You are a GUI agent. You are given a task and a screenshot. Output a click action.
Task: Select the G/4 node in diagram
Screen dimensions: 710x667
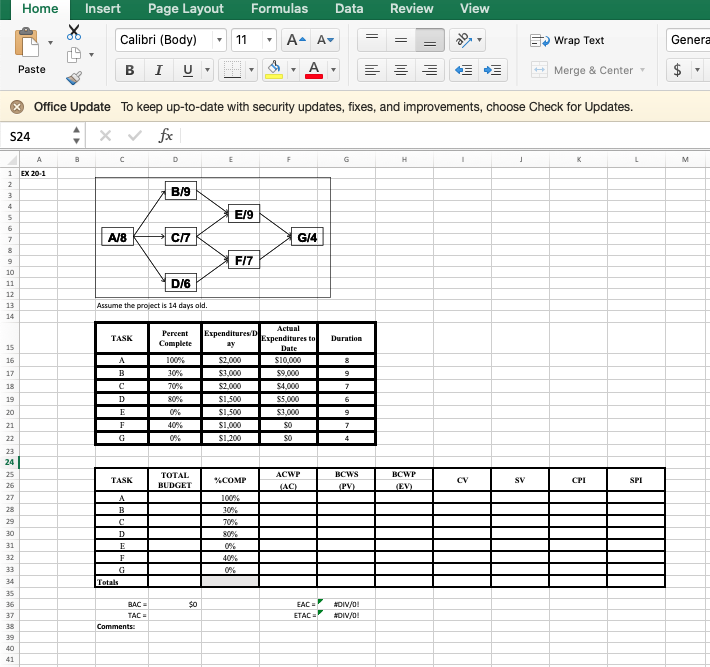tap(307, 237)
